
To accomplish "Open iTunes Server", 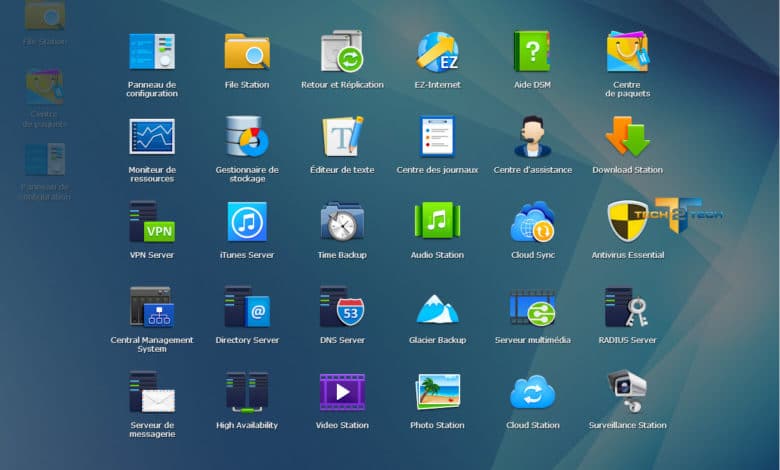I will point(247,221).
